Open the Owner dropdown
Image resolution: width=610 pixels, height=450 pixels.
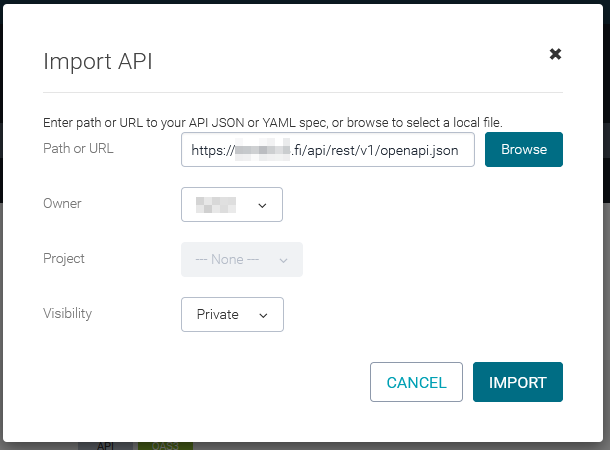232,204
